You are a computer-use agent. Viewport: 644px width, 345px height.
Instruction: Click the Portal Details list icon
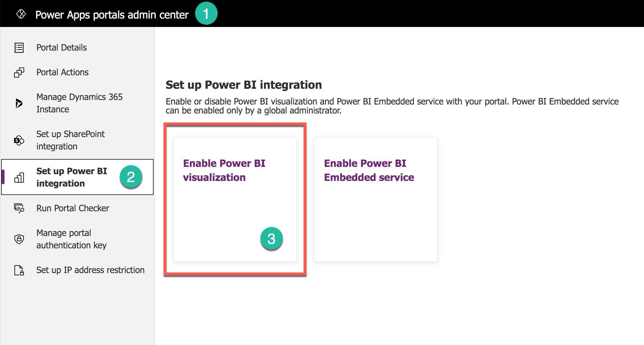(19, 47)
